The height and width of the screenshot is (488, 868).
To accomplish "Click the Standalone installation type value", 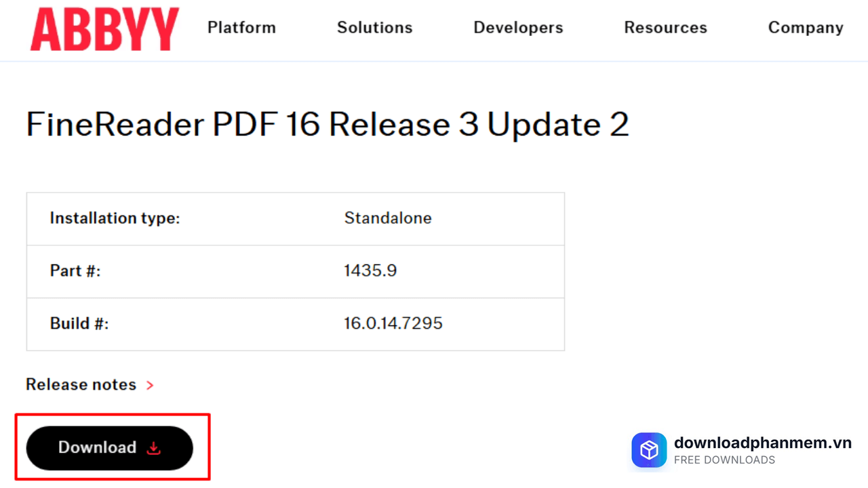I will point(388,218).
